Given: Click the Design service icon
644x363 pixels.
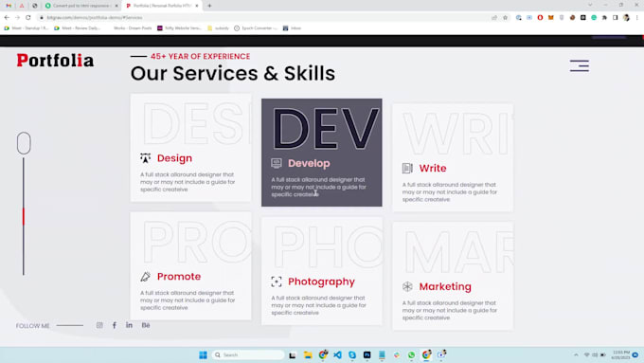Looking at the screenshot, I should [146, 158].
